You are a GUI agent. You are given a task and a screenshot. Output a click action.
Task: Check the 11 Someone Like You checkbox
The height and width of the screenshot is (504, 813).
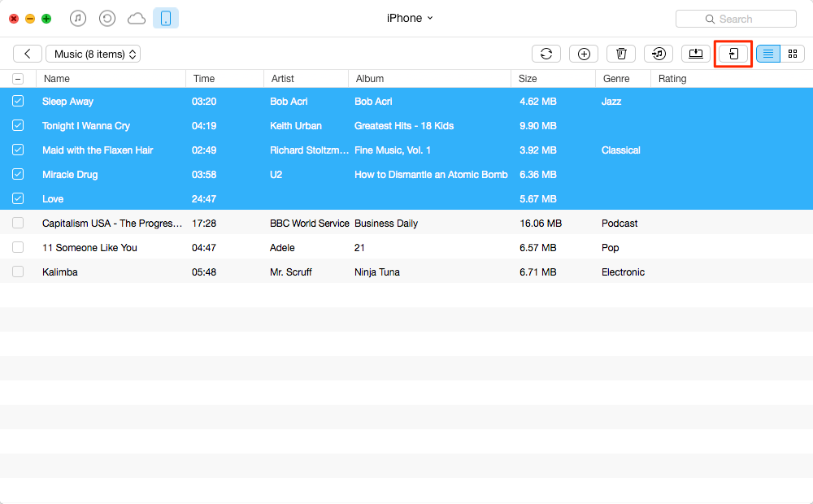tap(18, 247)
